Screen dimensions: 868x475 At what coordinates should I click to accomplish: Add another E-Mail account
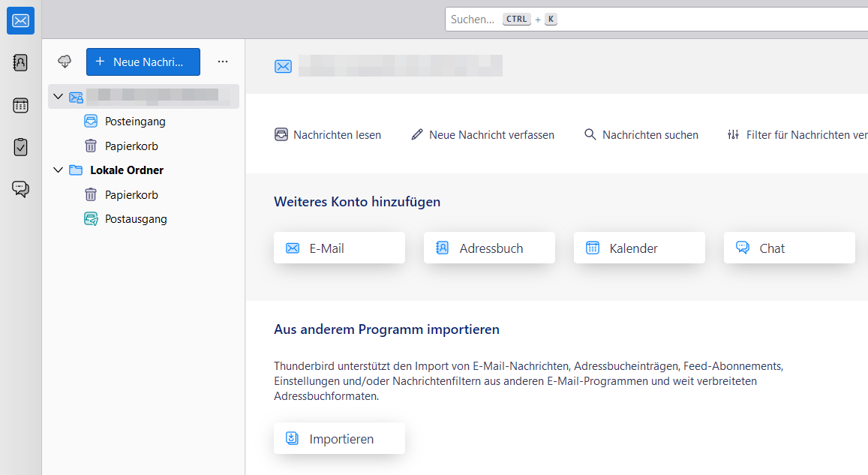pyautogui.click(x=339, y=248)
